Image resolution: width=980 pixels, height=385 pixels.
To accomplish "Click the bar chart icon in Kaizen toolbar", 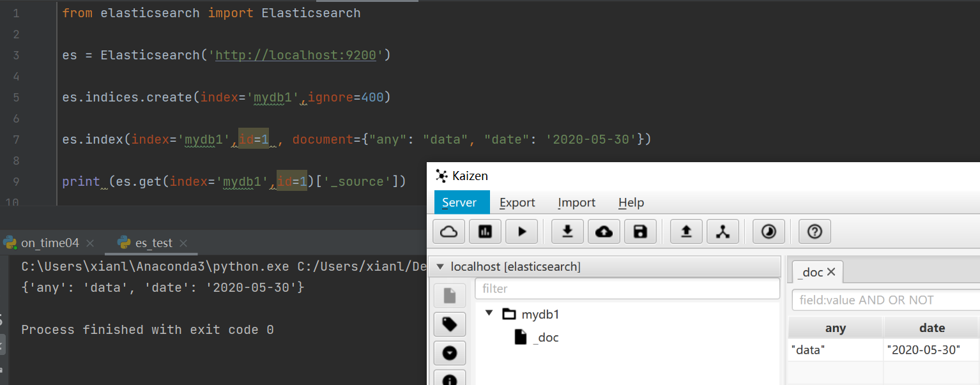I will pyautogui.click(x=486, y=231).
